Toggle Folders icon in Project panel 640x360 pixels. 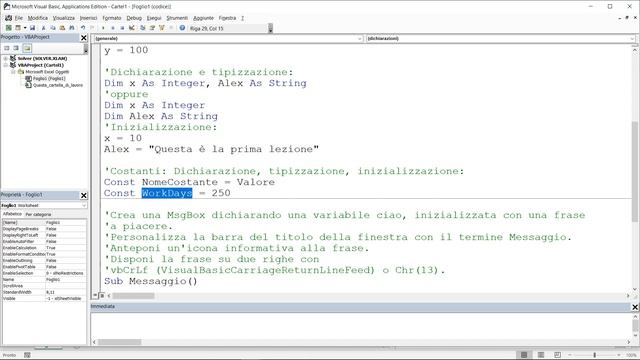coord(27,48)
